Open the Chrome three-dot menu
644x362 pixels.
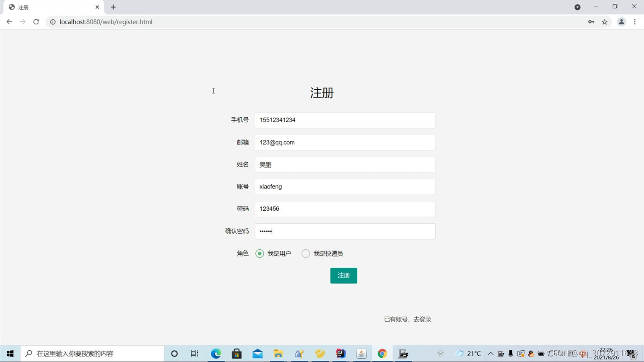(x=635, y=22)
